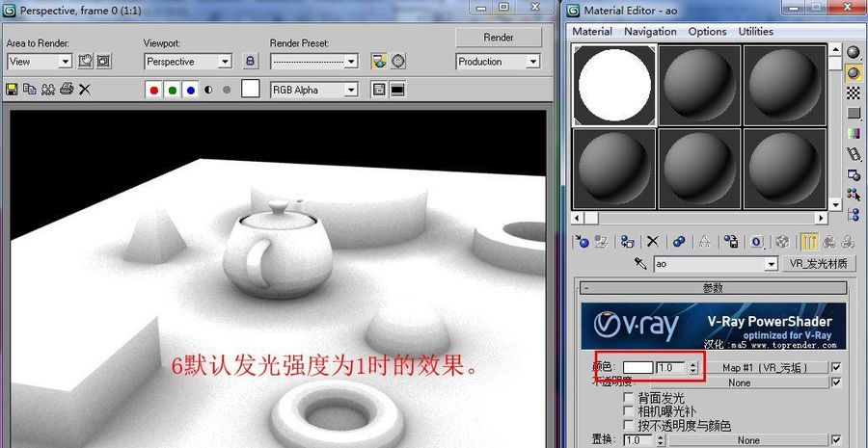This screenshot has width=868, height=448.
Task: Toggle the frame buffer UI overlay icon
Action: tap(379, 90)
